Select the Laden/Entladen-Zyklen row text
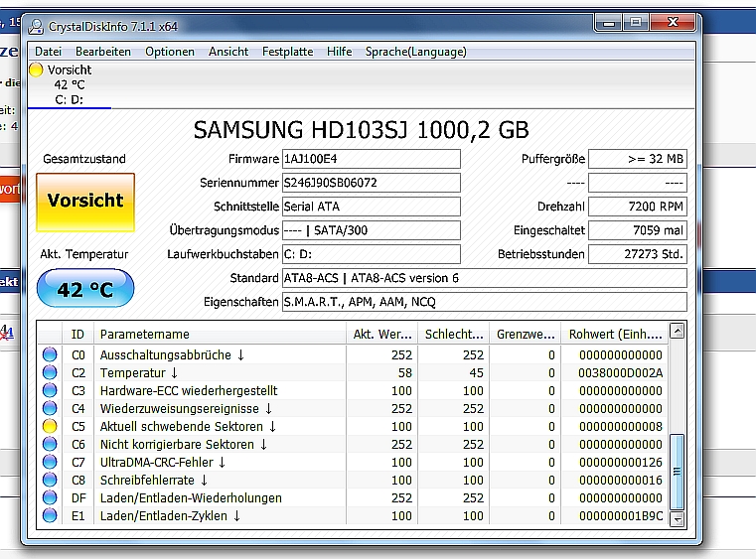Screen dimensions: 756x559 click(x=170, y=515)
